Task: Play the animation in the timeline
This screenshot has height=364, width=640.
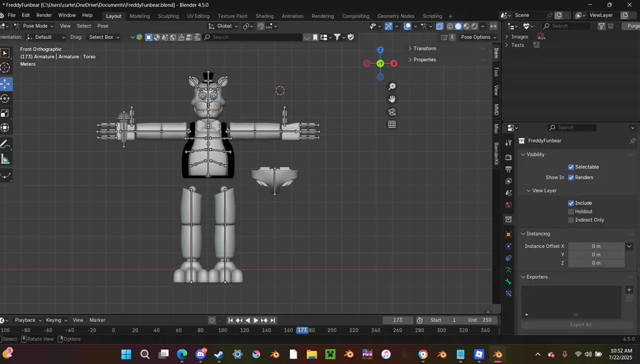Action: tap(255, 321)
